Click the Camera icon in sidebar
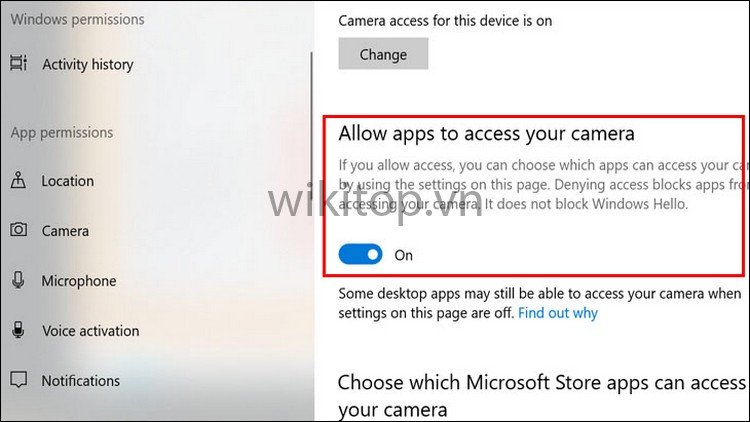The height and width of the screenshot is (422, 750). (19, 230)
